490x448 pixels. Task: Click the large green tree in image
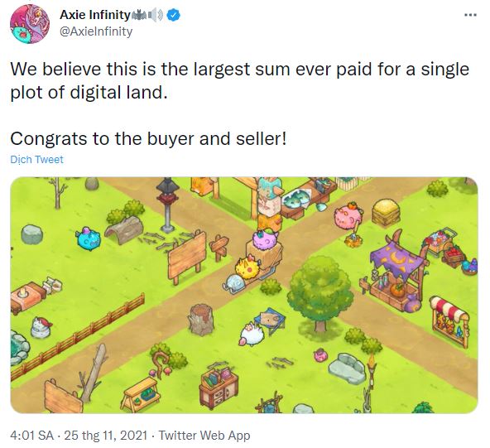[319, 292]
